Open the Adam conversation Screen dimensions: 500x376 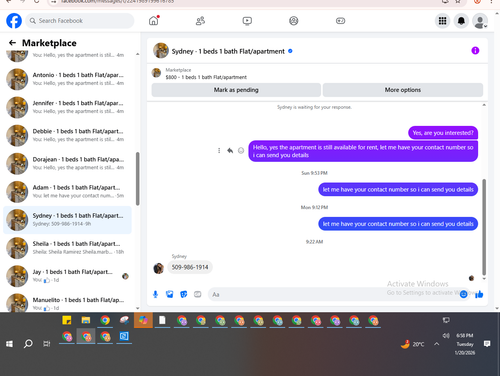(x=67, y=192)
